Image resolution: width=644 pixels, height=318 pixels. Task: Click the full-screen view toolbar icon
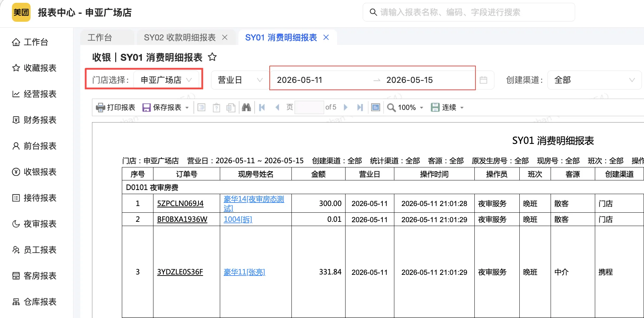pyautogui.click(x=376, y=107)
